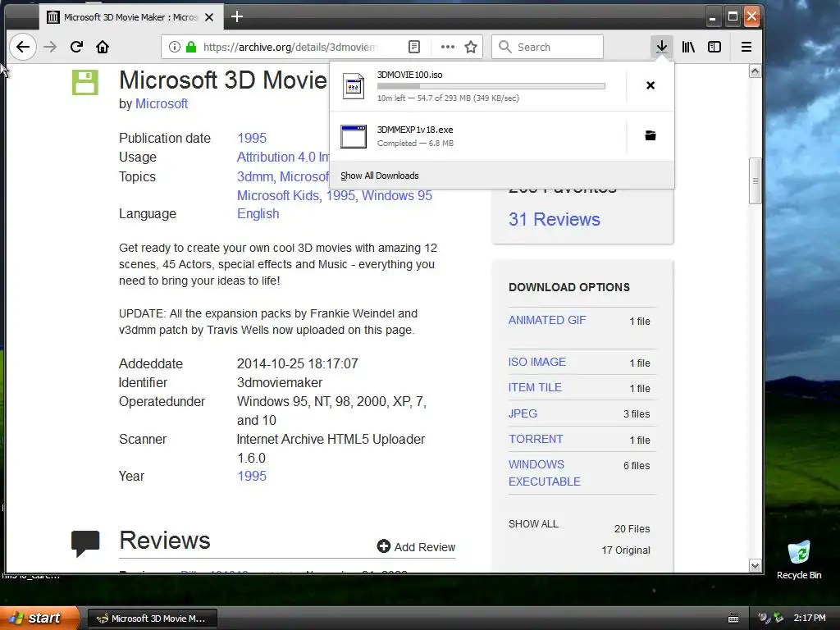Viewport: 840px width, 630px height.
Task: Click the vertical scrollbar thumb
Action: pyautogui.click(x=756, y=181)
